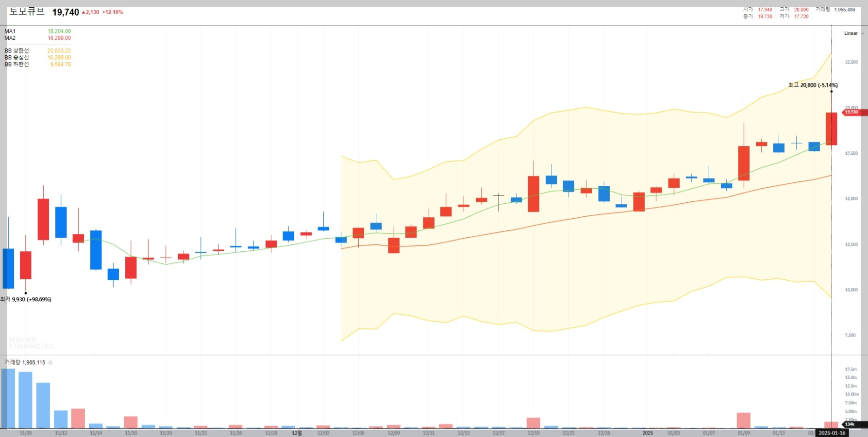
Task: Click the 12/19 date axis label
Action: click(x=534, y=433)
